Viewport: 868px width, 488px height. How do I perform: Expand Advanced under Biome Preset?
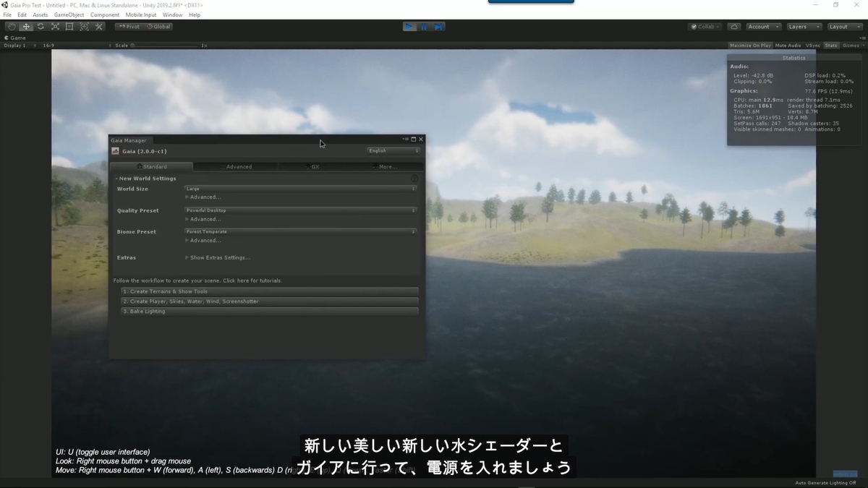click(x=203, y=241)
